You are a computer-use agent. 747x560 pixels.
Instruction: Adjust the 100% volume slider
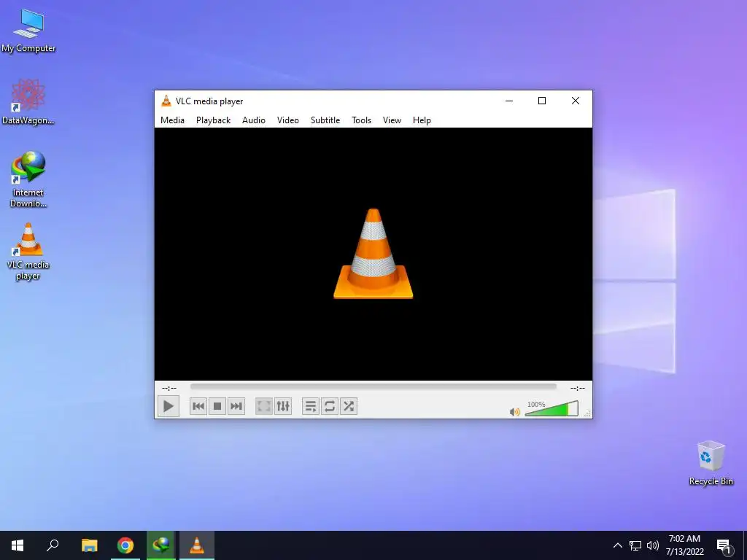pos(551,408)
